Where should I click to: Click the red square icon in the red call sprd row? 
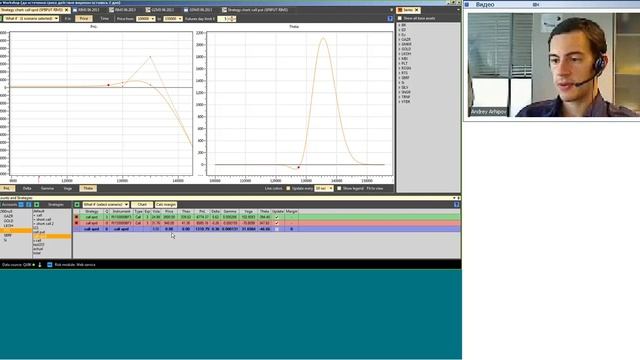click(x=76, y=223)
